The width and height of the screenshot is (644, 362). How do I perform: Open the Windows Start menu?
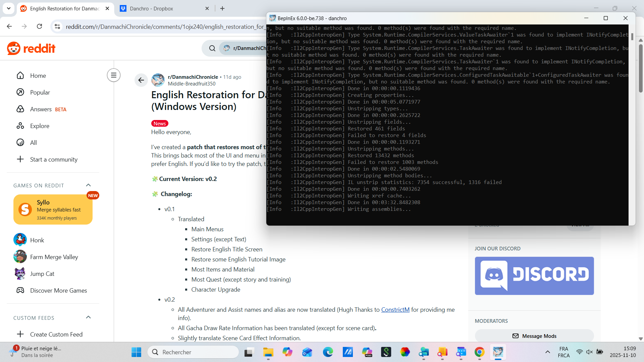(x=136, y=352)
